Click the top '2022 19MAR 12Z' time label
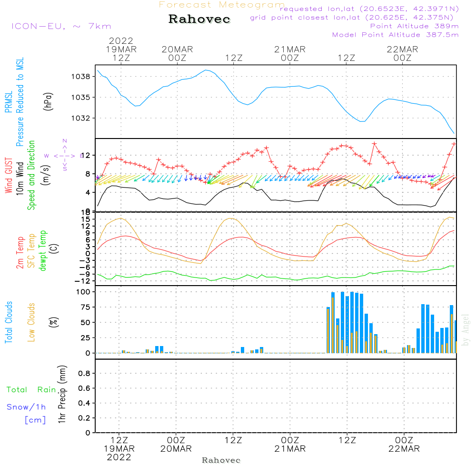 tap(121, 49)
